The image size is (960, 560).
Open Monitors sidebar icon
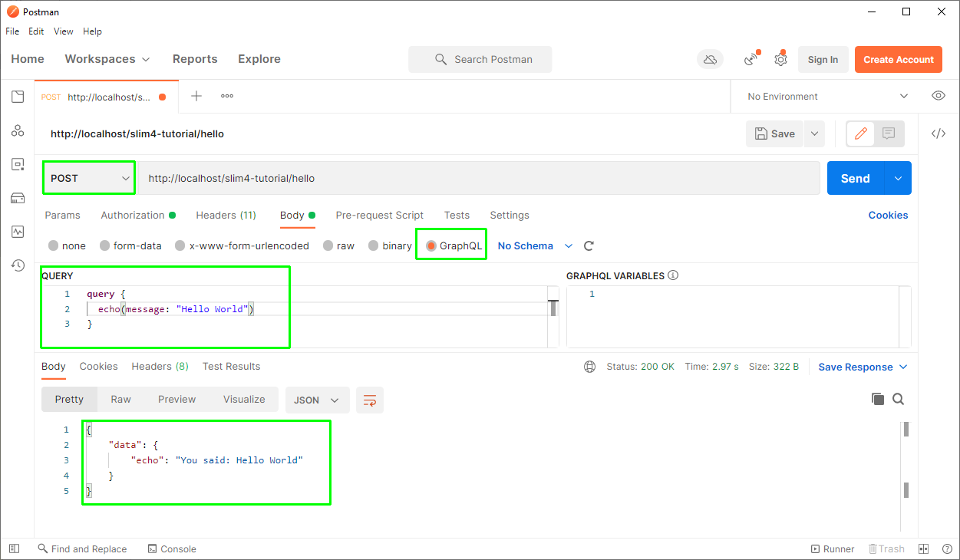point(18,231)
